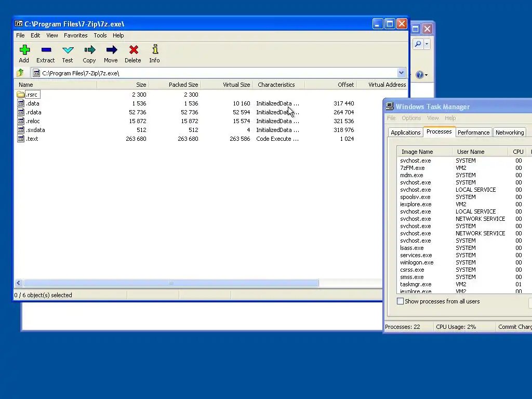Sort by the Name column header
The width and height of the screenshot is (532, 399).
coord(56,85)
